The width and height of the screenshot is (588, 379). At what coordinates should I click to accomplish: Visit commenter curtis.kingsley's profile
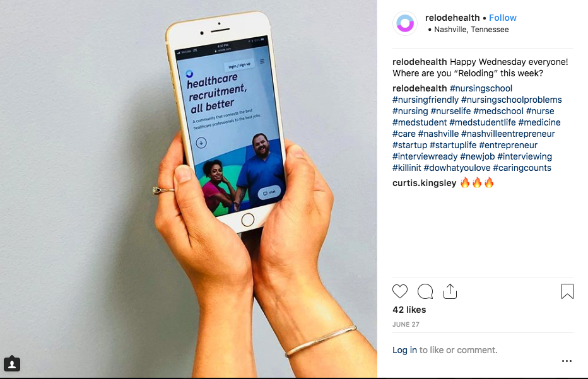(424, 183)
